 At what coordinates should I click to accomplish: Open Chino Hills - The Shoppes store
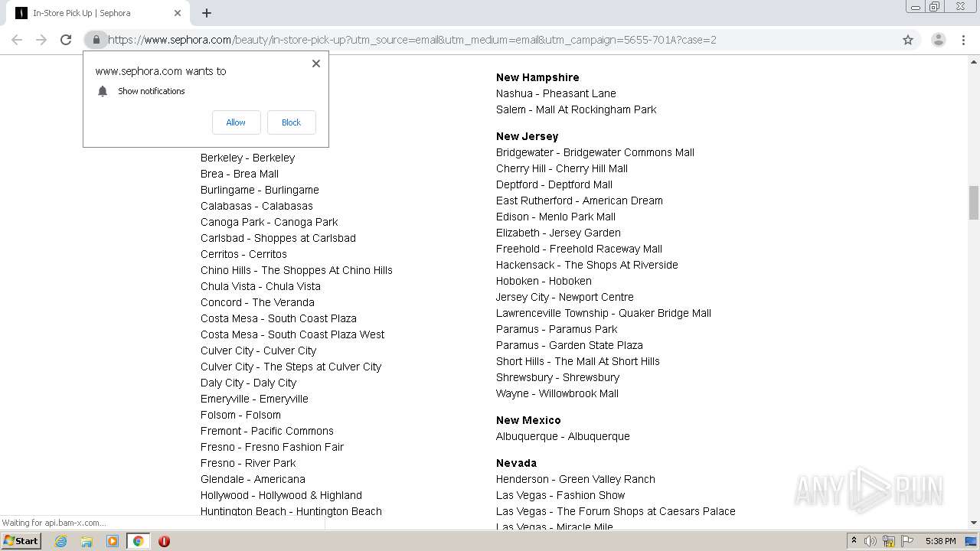pos(296,270)
